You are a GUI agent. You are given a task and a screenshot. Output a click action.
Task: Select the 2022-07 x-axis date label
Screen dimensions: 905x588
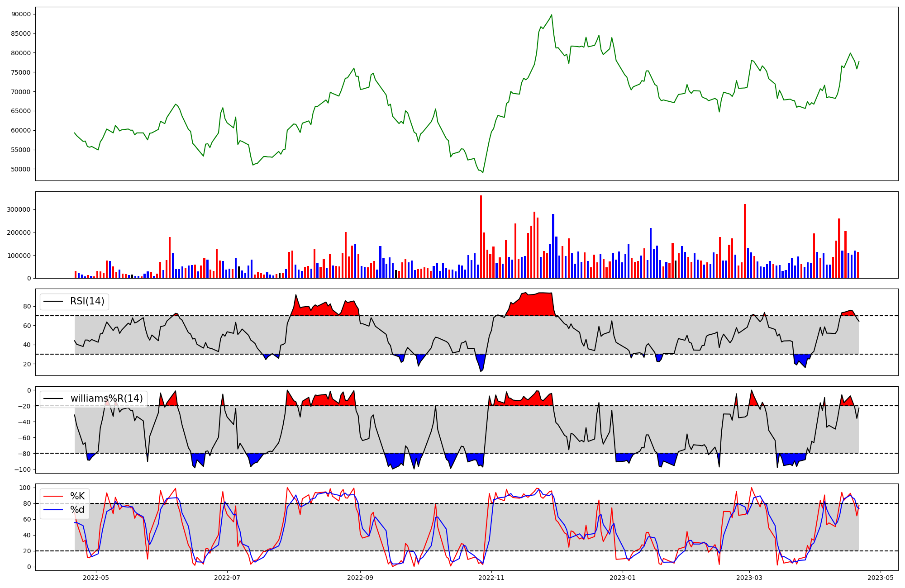click(x=227, y=578)
